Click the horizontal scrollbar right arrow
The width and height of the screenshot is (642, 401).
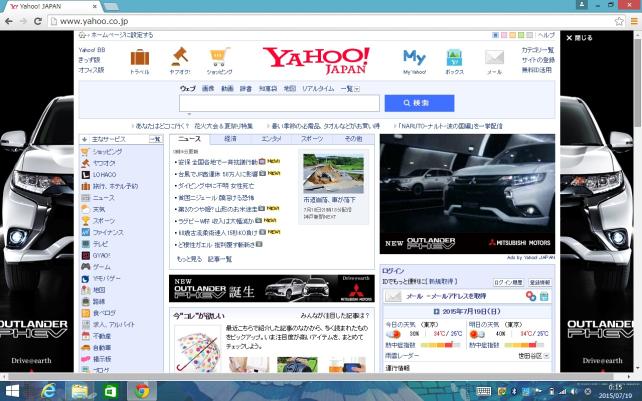pyautogui.click(x=630, y=376)
